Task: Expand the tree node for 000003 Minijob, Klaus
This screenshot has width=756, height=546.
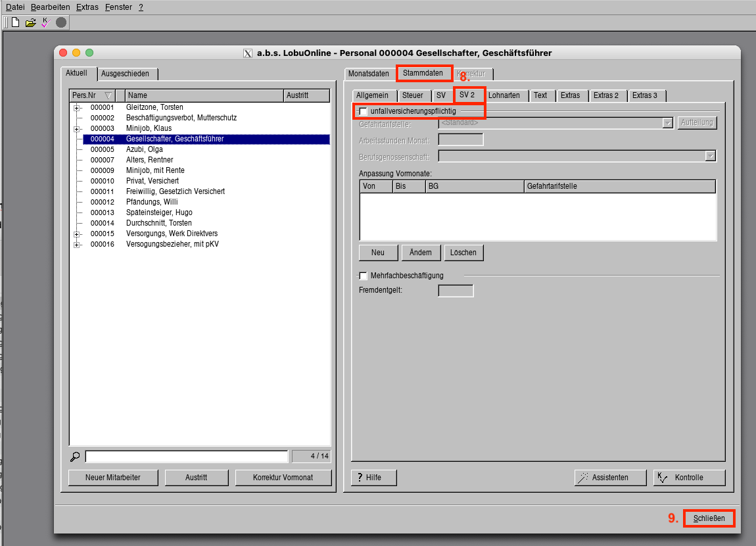Action: 77,128
